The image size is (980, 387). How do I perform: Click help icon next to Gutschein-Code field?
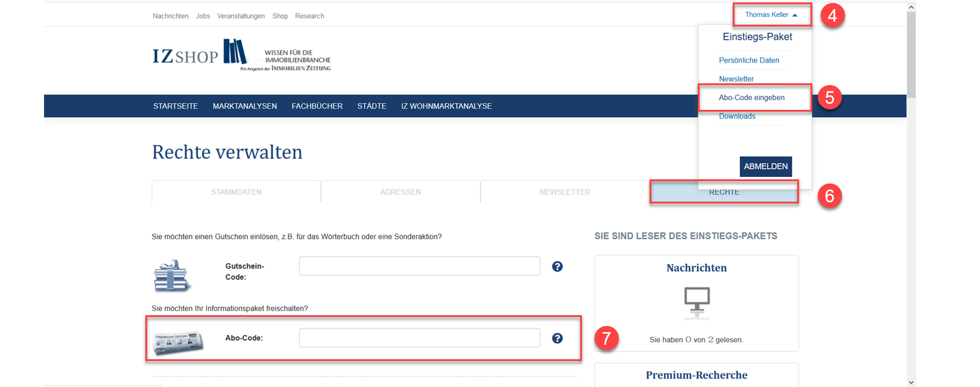click(557, 266)
